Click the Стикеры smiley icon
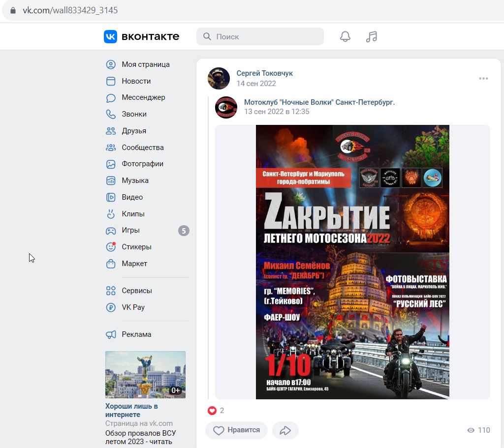The image size is (504, 448). click(111, 247)
